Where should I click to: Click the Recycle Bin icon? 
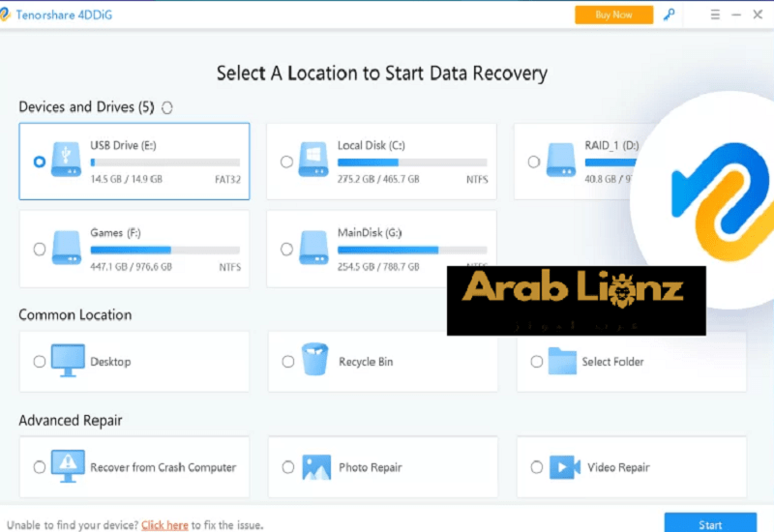click(x=315, y=359)
